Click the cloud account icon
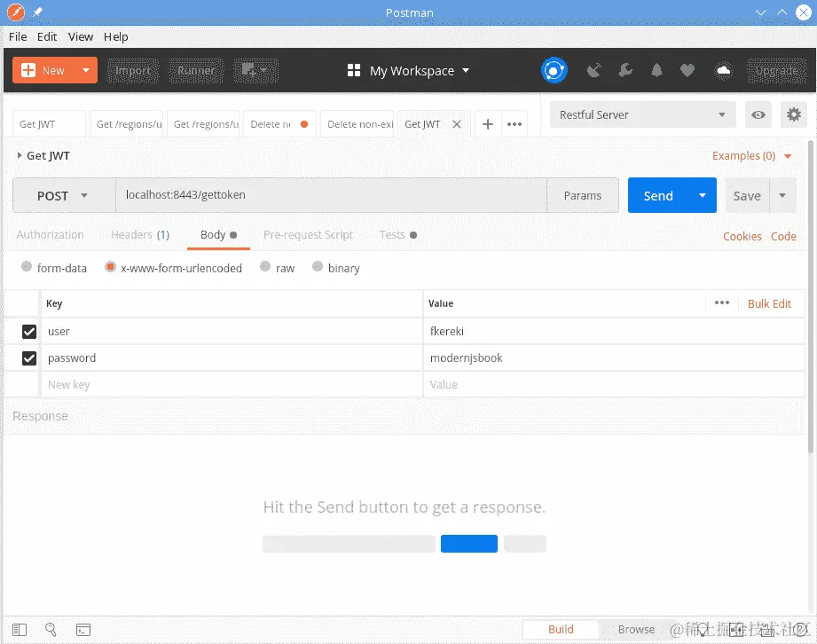 click(x=723, y=70)
